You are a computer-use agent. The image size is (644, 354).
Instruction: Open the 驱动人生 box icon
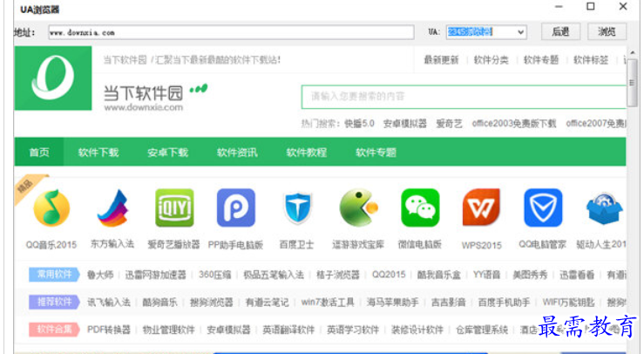[x=604, y=208]
